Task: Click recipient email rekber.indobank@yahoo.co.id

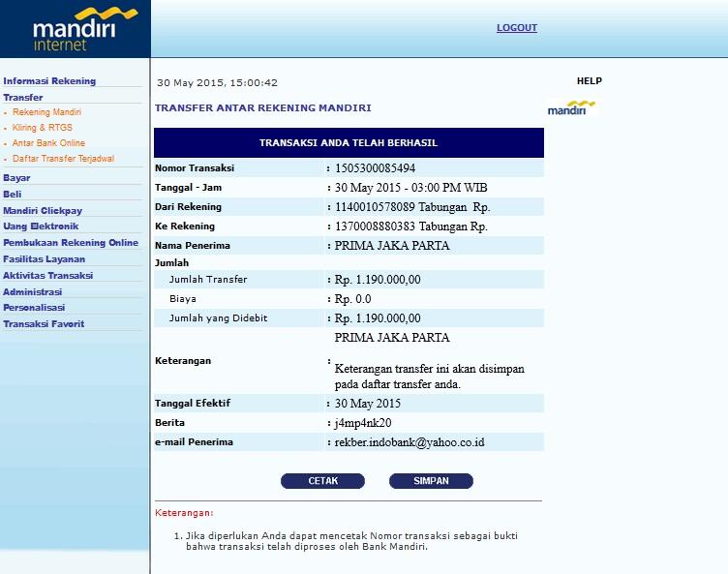Action: click(x=409, y=442)
